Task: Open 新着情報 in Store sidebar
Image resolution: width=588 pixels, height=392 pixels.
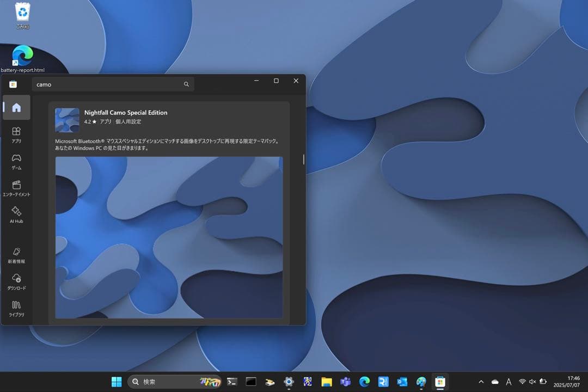Action: click(16, 255)
